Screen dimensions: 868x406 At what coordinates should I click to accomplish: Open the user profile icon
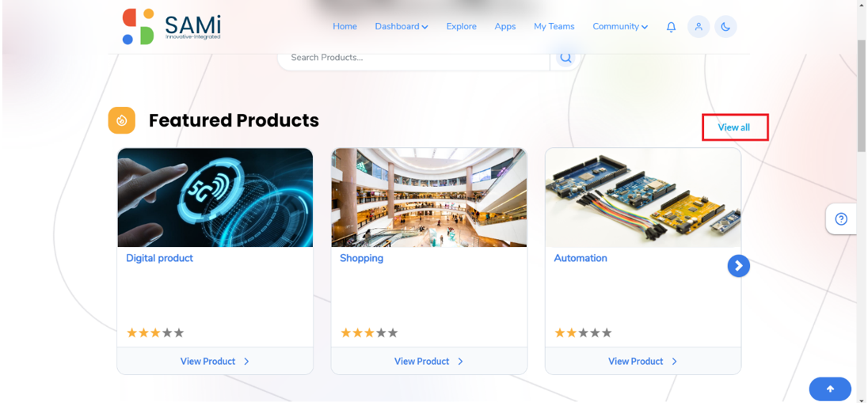[699, 27]
